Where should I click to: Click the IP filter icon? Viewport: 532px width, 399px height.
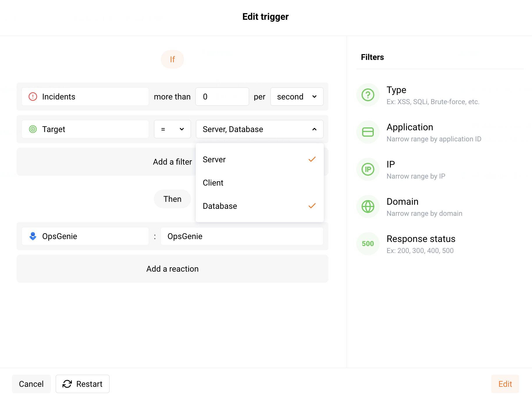[x=368, y=169]
